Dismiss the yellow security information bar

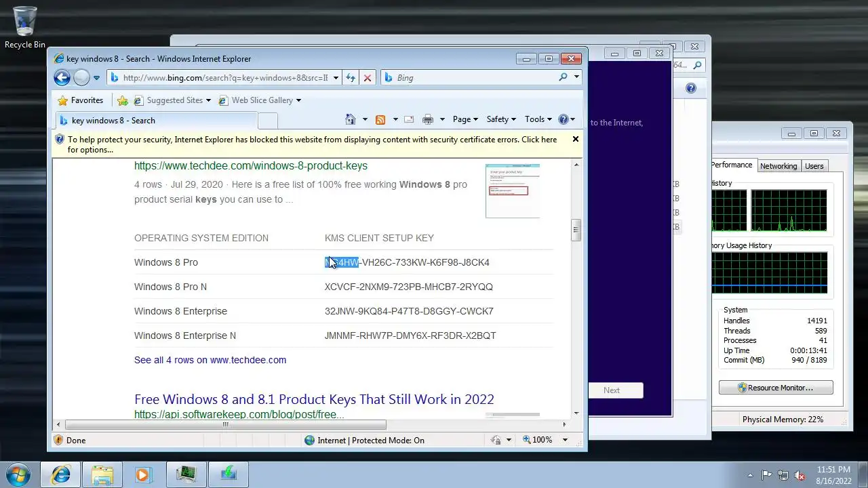tap(576, 139)
